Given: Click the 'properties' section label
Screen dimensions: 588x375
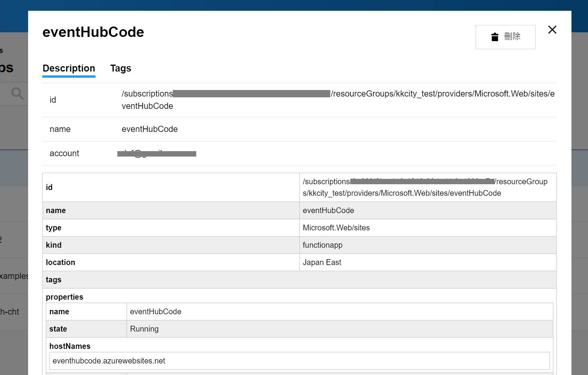Looking at the screenshot, I should pyautogui.click(x=65, y=297).
